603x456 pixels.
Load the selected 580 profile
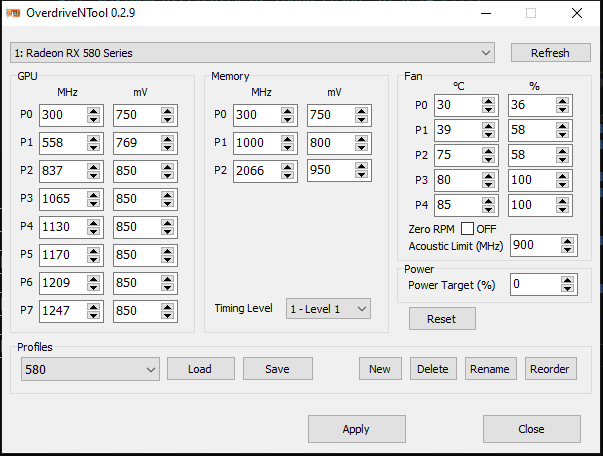pos(200,369)
